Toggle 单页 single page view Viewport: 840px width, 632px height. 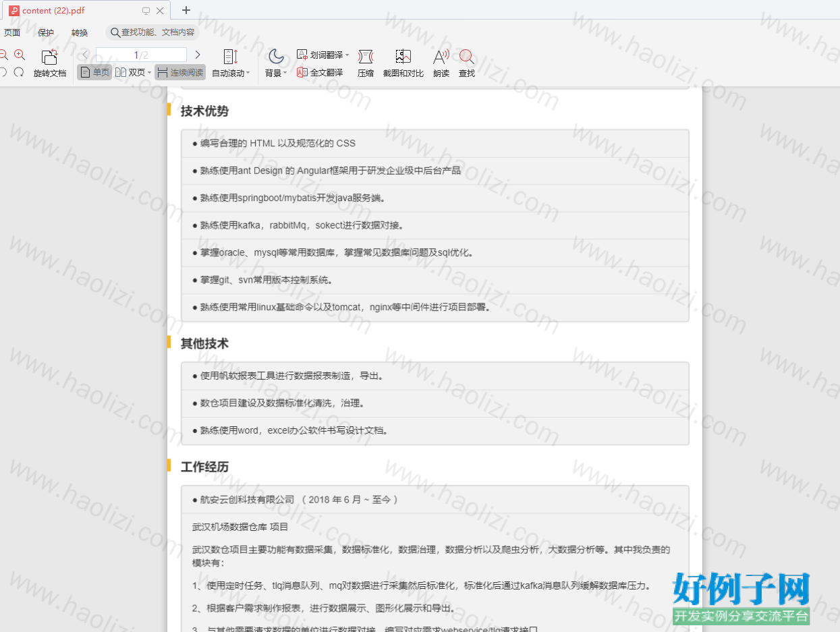tap(94, 72)
